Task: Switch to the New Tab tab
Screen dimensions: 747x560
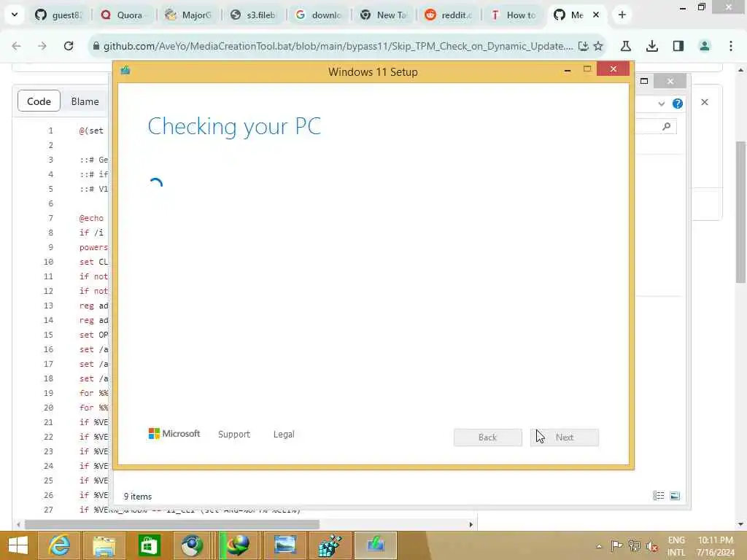Action: tap(383, 15)
